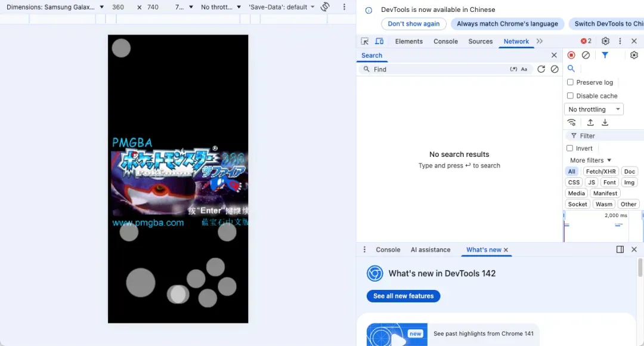Toggle the device toolbar icon
Image resolution: width=644 pixels, height=346 pixels.
[379, 41]
